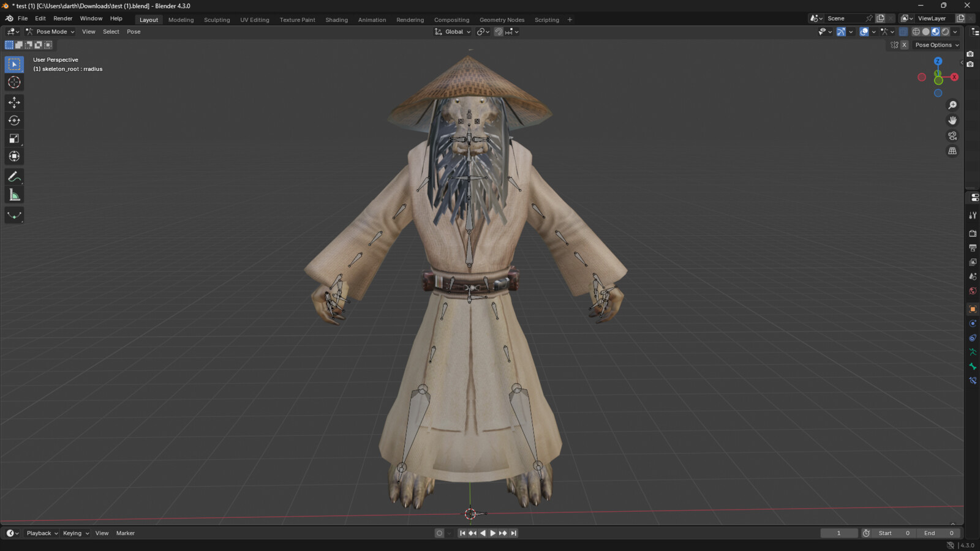The image size is (980, 551).
Task: Open the Playback dropdown
Action: pyautogui.click(x=42, y=533)
